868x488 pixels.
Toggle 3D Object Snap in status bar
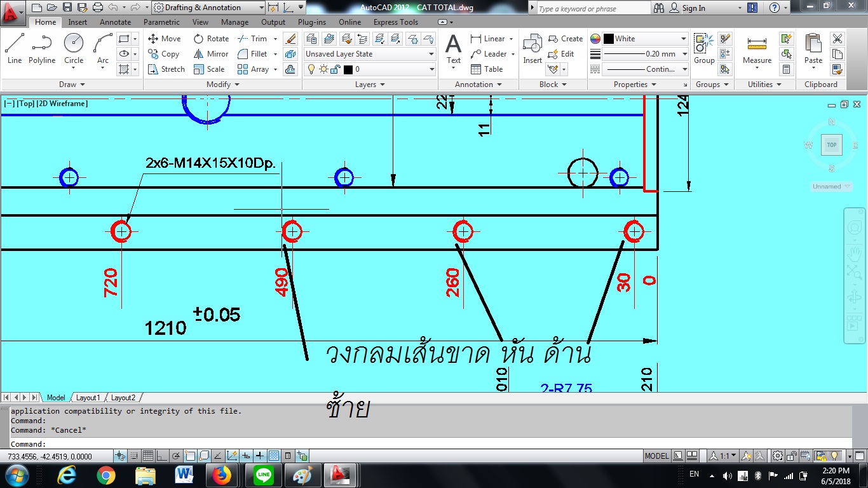[x=204, y=456]
